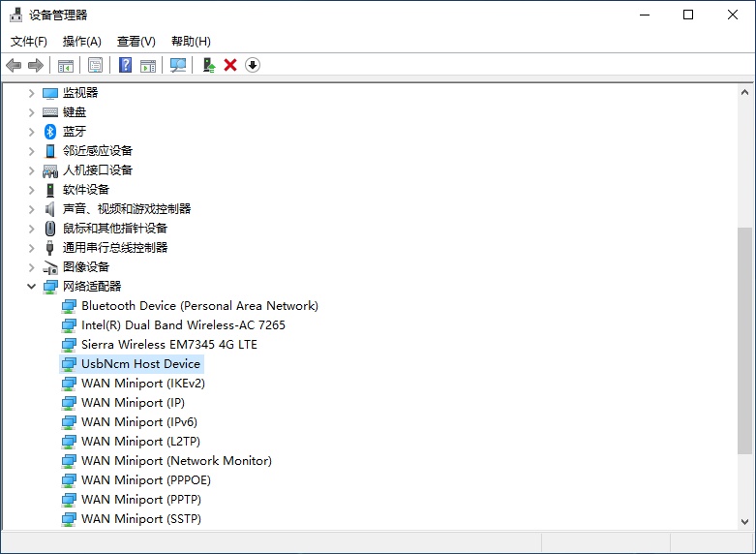The image size is (756, 554).
Task: Open Help via blue question mark icon
Action: click(125, 65)
